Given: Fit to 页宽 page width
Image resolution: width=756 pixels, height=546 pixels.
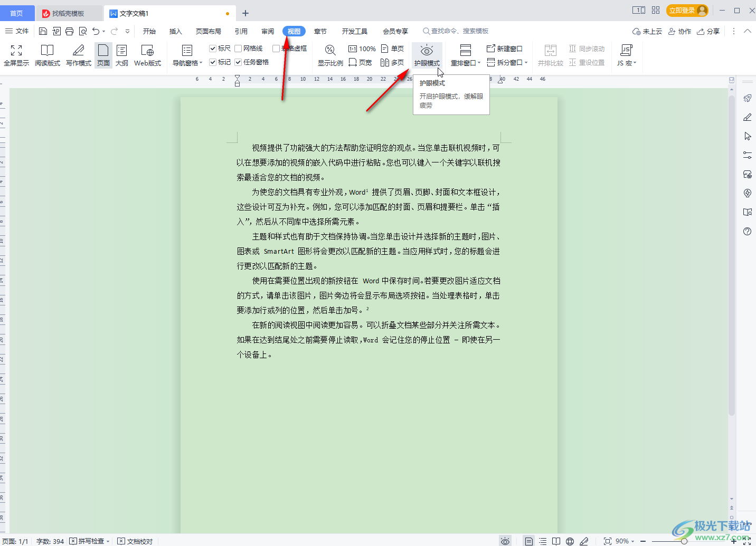Looking at the screenshot, I should [x=360, y=62].
